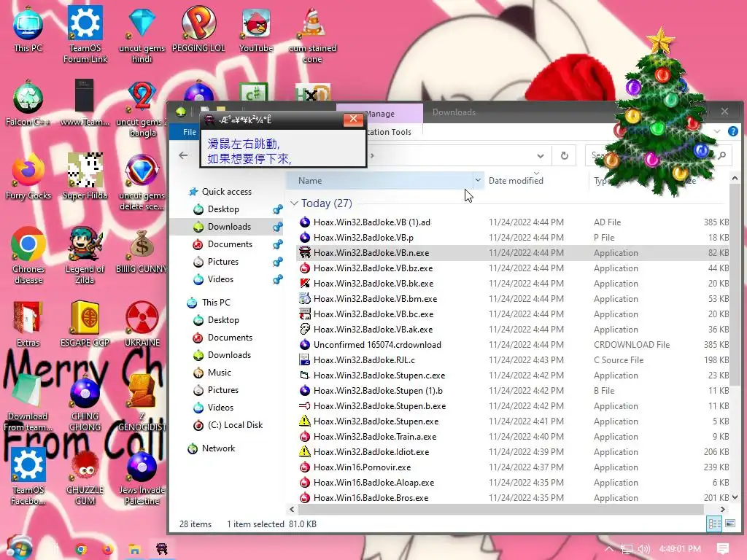Click the taskbar clock showing 4:49:01 PM
Image resolution: width=747 pixels, height=560 pixels.
point(680,549)
